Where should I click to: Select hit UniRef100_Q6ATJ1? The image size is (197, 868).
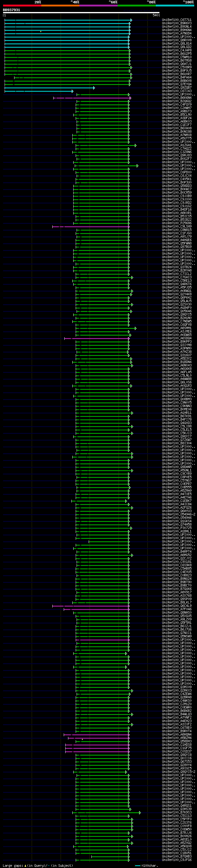pos(176,64)
